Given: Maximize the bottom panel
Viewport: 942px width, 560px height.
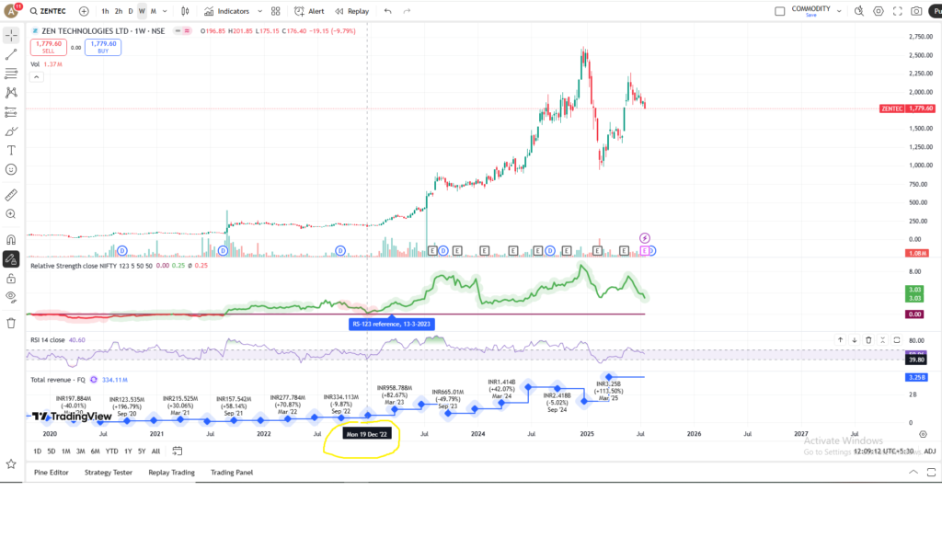Looking at the screenshot, I should click(x=931, y=473).
